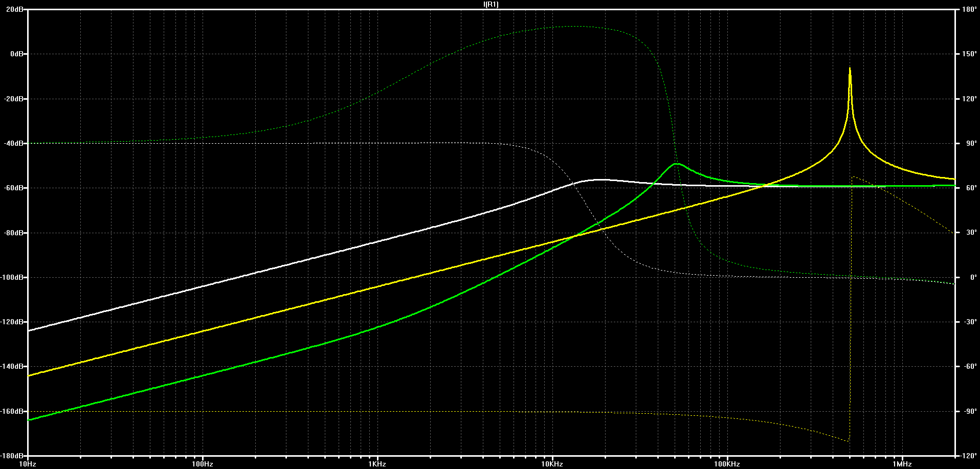
Task: Click the 100KHz frequency axis label
Action: tap(727, 464)
